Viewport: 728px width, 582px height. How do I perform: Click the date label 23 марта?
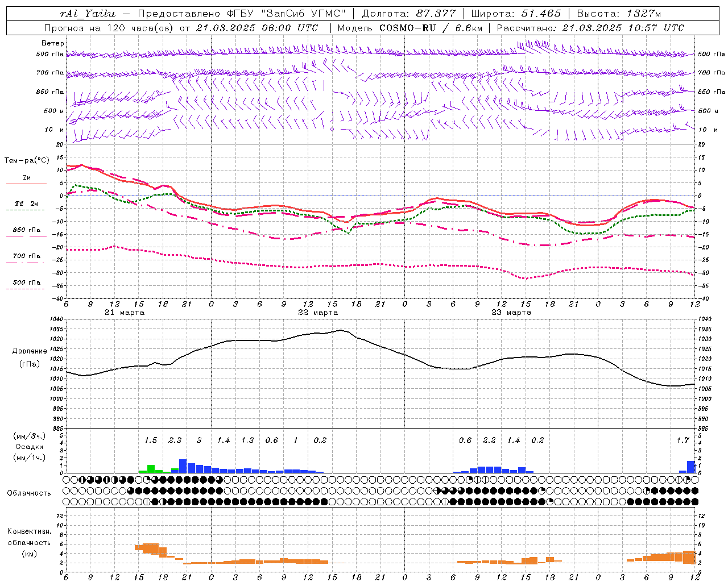click(511, 313)
